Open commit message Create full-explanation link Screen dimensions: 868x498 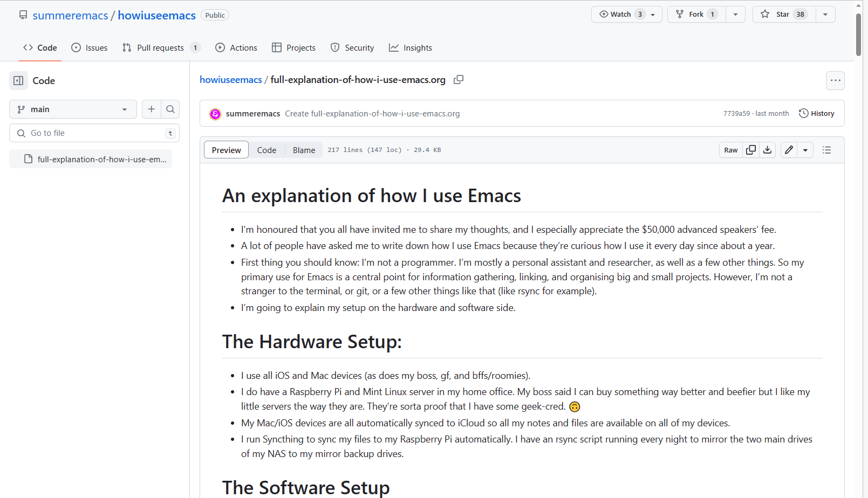click(372, 114)
